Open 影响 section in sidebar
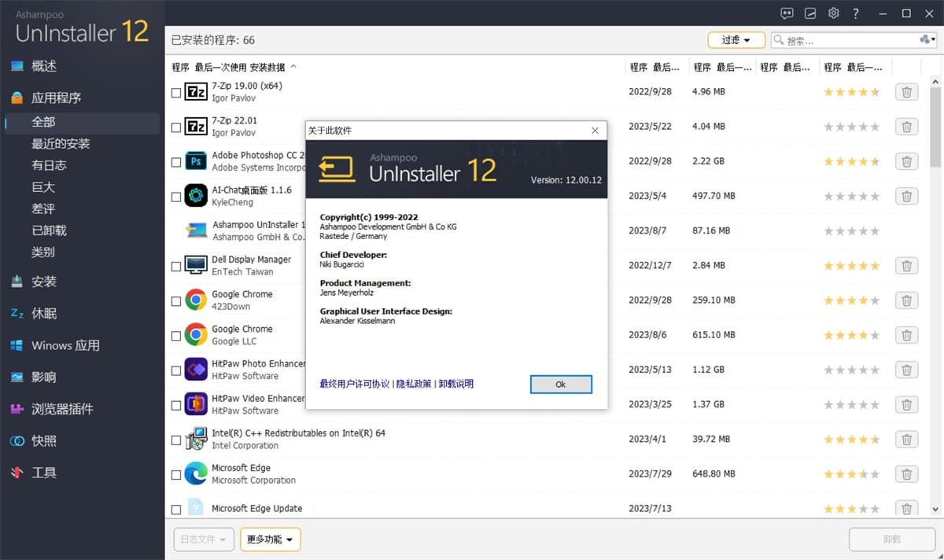The image size is (944, 560). pyautogui.click(x=44, y=377)
